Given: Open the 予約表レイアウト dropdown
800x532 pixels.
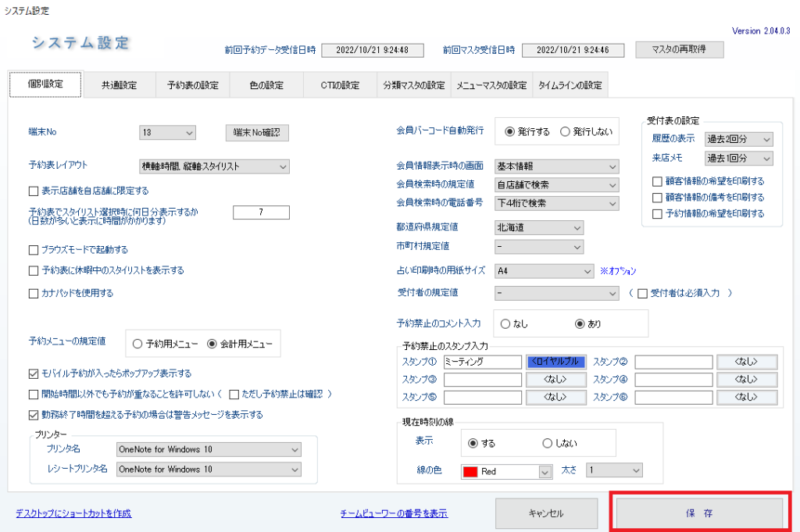Looking at the screenshot, I should [213, 166].
